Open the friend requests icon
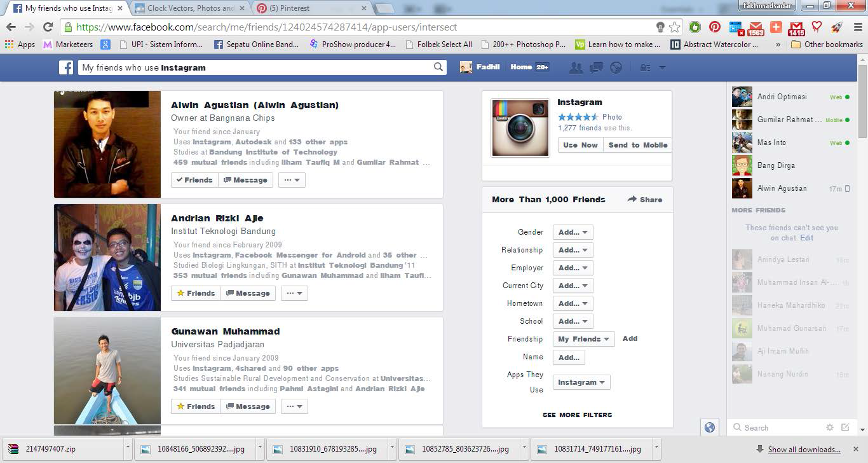Screen dimensions: 868x463 click(576, 67)
